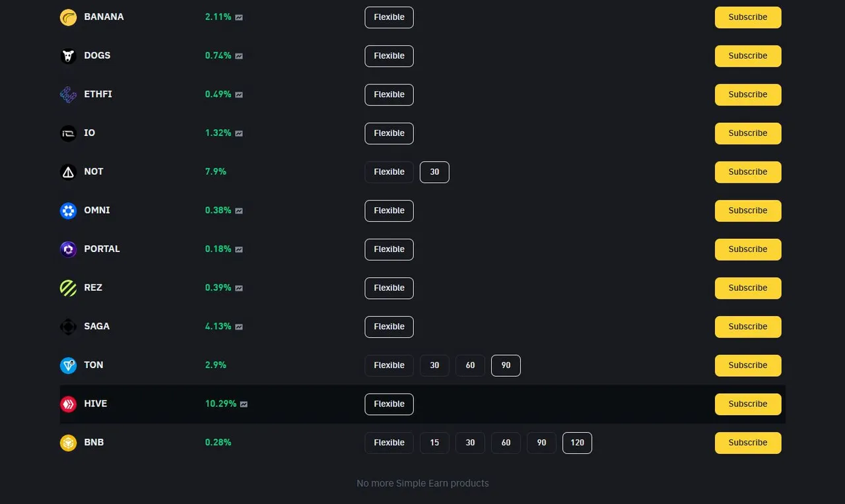Select 90-day duration for TON
The width and height of the screenshot is (845, 504).
pos(506,365)
